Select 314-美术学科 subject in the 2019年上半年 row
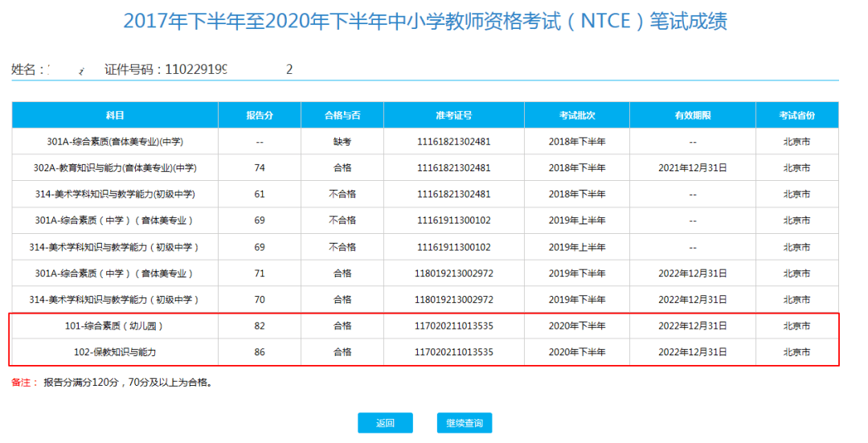 click(x=115, y=247)
